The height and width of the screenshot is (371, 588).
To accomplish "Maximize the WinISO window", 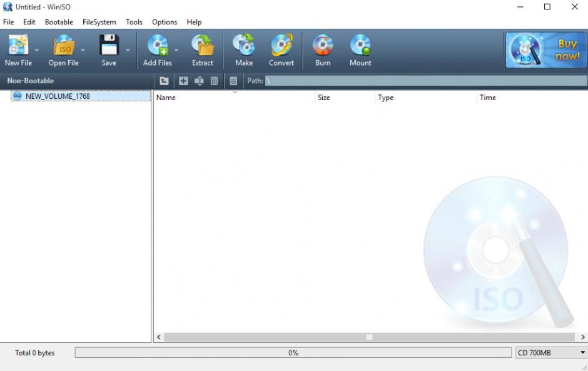I will click(547, 7).
